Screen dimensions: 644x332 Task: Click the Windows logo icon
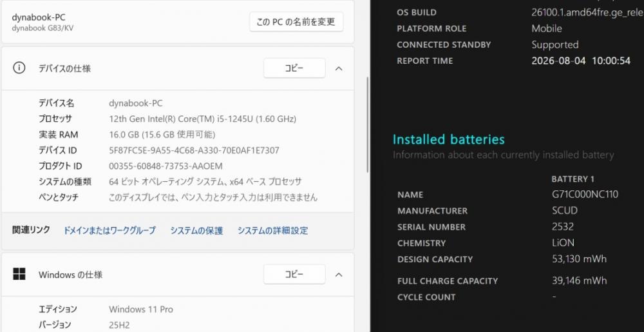(x=19, y=274)
